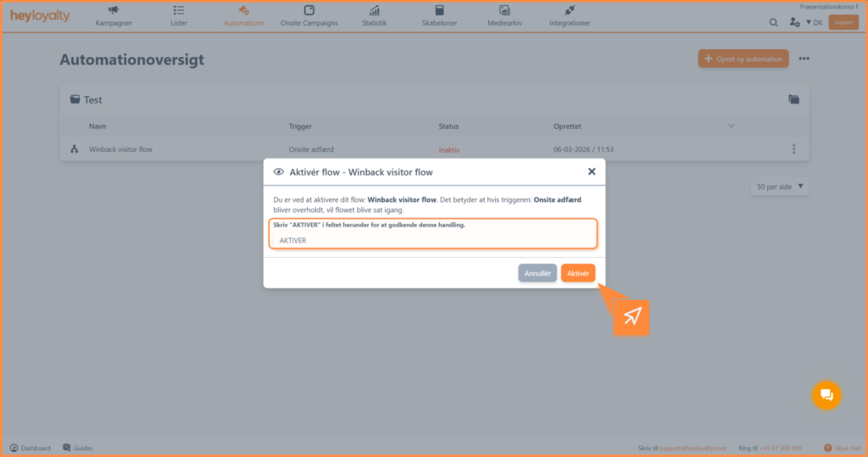Open the Lister menu
Image resolution: width=868 pixels, height=457 pixels.
click(179, 16)
